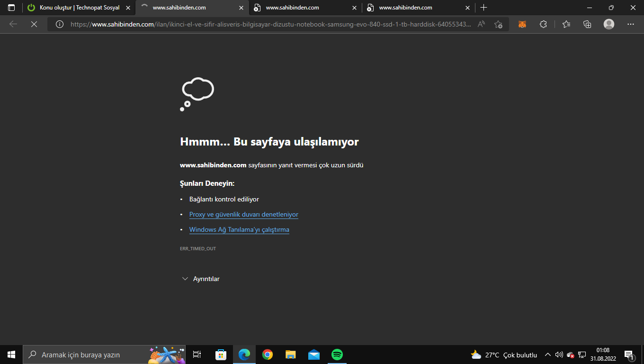
Task: Minimize the Edge browser window
Action: 589,8
